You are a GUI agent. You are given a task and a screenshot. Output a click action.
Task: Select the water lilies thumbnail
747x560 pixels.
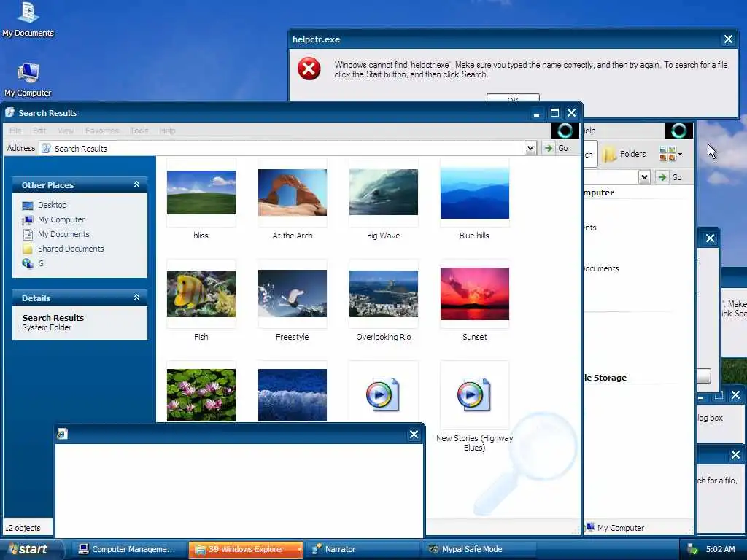[x=201, y=394]
